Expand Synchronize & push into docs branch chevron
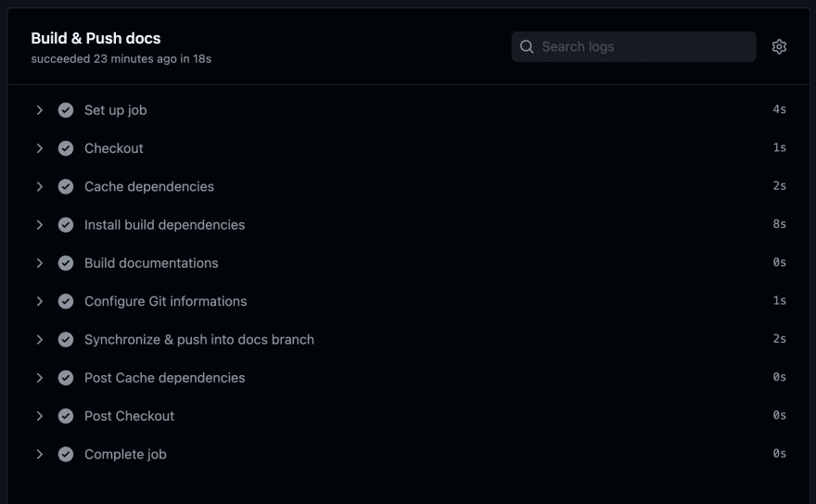Image resolution: width=816 pixels, height=504 pixels. pyautogui.click(x=40, y=340)
